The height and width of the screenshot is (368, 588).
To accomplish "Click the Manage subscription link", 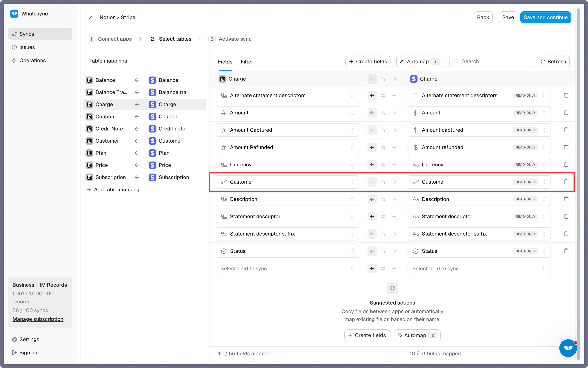I will pos(38,319).
